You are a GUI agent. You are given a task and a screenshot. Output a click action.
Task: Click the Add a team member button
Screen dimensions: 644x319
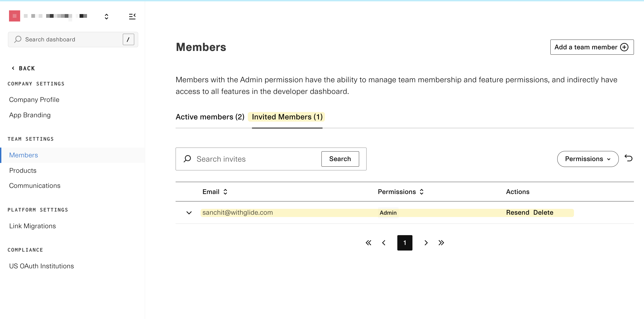pyautogui.click(x=592, y=47)
